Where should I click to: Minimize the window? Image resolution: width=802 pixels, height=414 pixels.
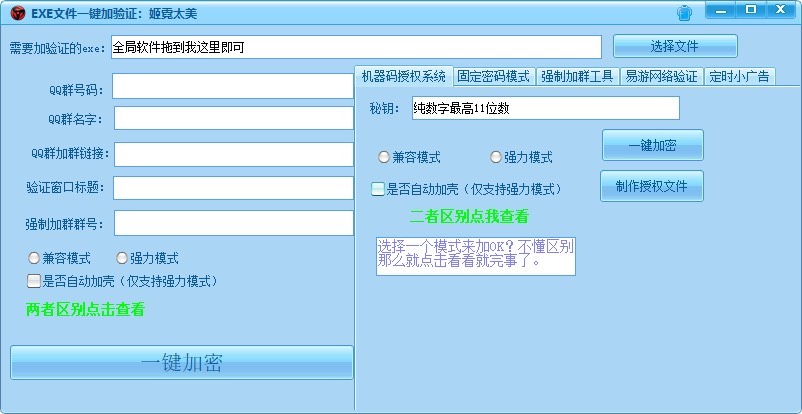721,10
